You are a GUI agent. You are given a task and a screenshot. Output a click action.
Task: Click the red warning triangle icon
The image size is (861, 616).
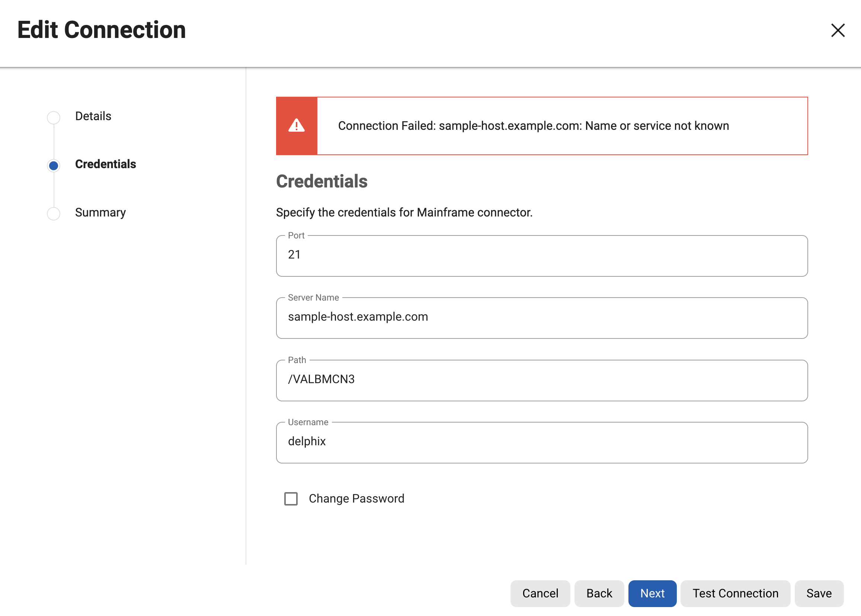pyautogui.click(x=296, y=126)
